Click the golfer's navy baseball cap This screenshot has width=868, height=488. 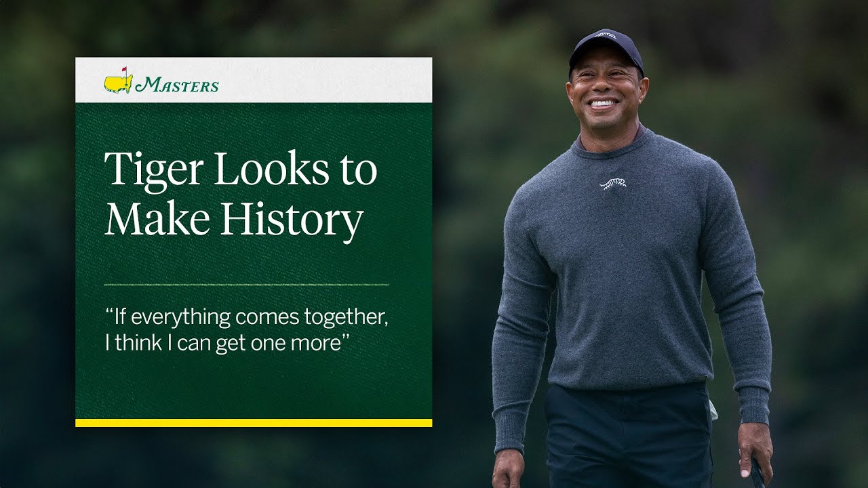pyautogui.click(x=605, y=49)
